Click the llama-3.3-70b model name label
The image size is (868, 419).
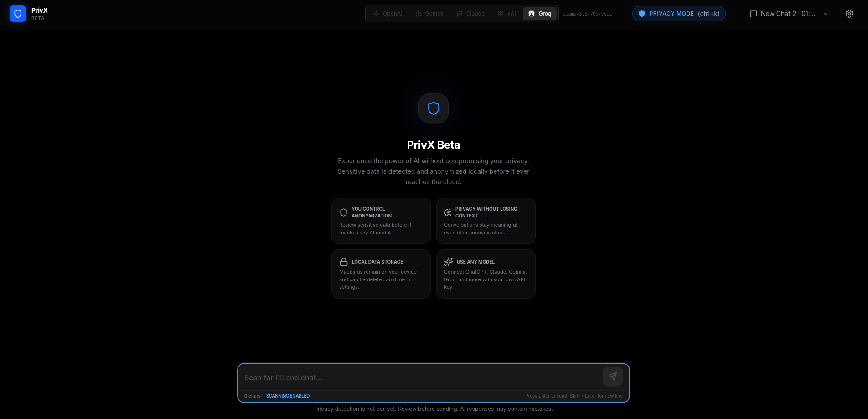588,14
